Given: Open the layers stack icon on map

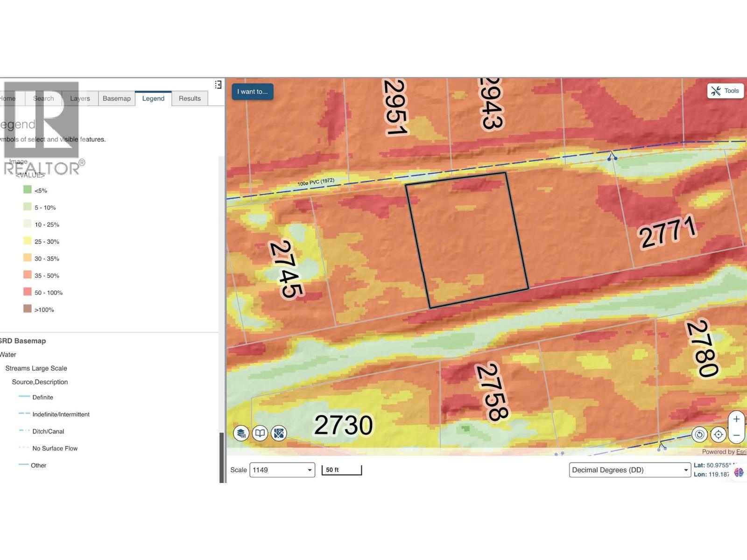Looking at the screenshot, I should click(241, 434).
